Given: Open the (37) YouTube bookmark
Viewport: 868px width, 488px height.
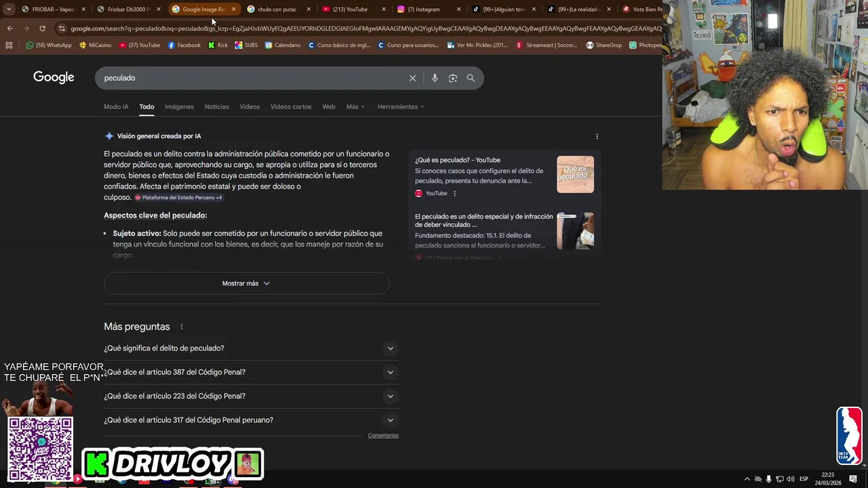Looking at the screenshot, I should (140, 45).
